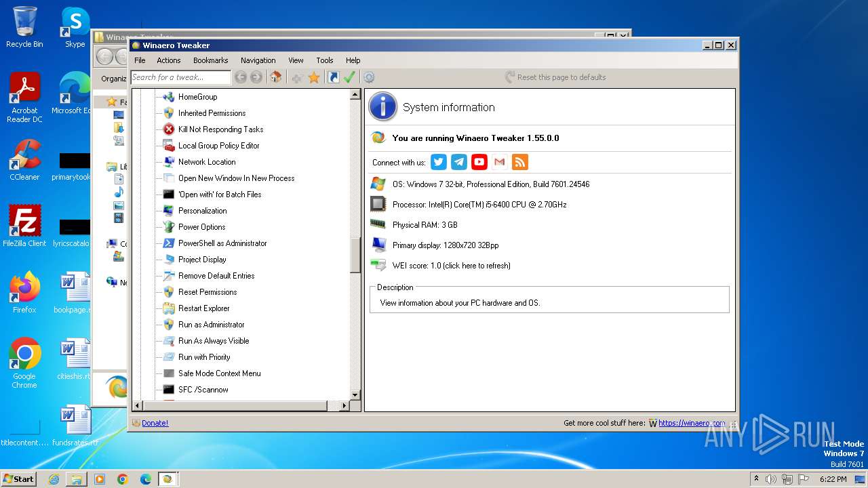Select Safe Mode Context Menu in tree
Viewport: 868px width, 488px height.
[x=219, y=373]
